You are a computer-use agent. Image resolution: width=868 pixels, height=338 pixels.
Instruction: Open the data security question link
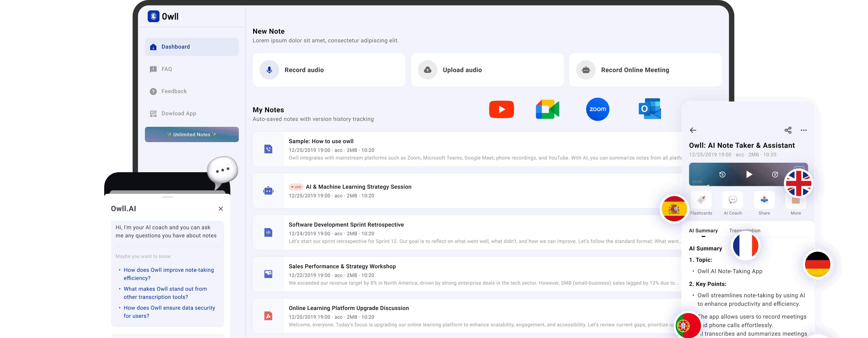(169, 312)
